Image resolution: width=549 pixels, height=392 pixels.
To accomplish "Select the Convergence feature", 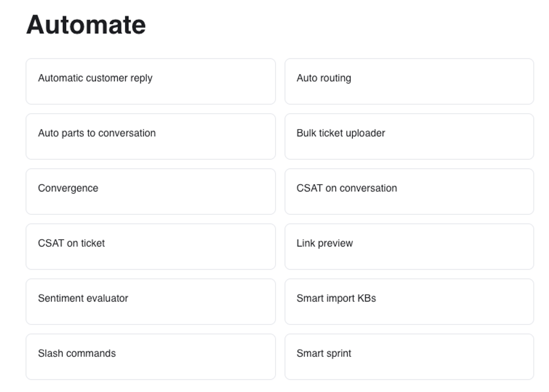I will tap(150, 191).
